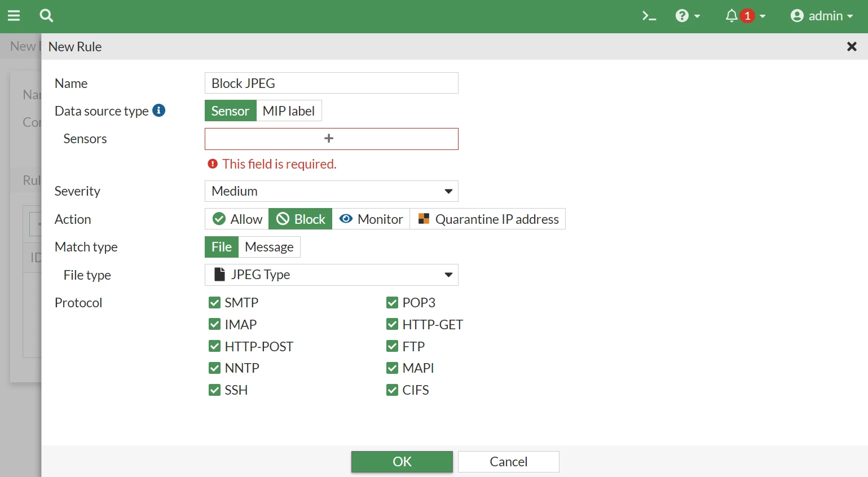Uncheck the NNTP protocol
Viewport: 868px width, 477px height.
(x=214, y=368)
